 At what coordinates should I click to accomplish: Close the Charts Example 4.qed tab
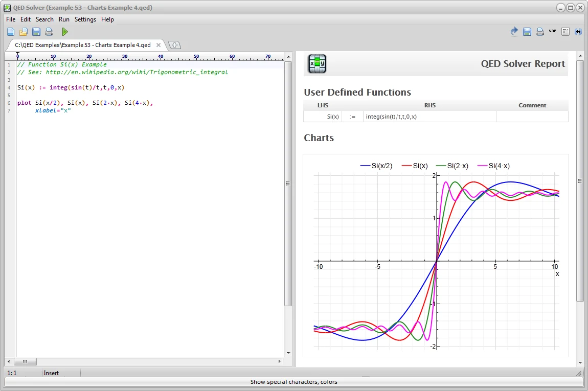[159, 45]
